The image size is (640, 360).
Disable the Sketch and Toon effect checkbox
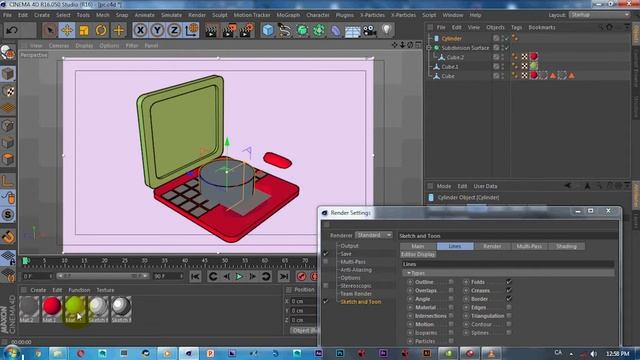click(x=325, y=302)
